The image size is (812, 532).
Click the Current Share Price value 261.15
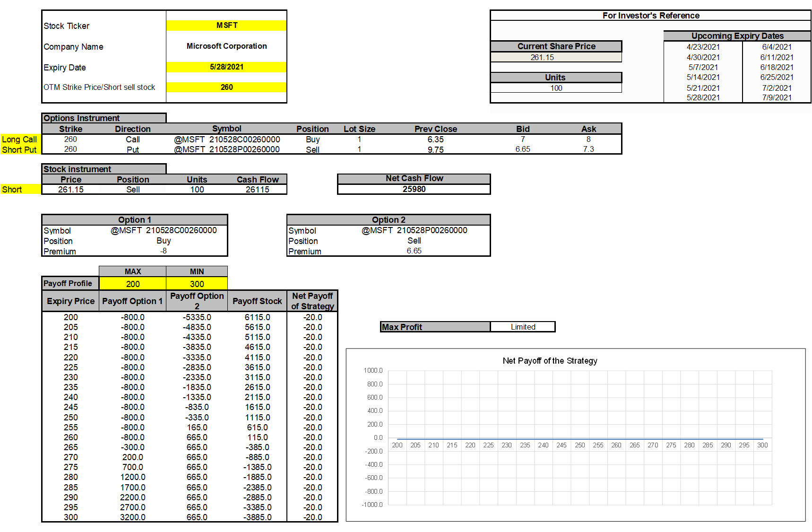pos(556,57)
